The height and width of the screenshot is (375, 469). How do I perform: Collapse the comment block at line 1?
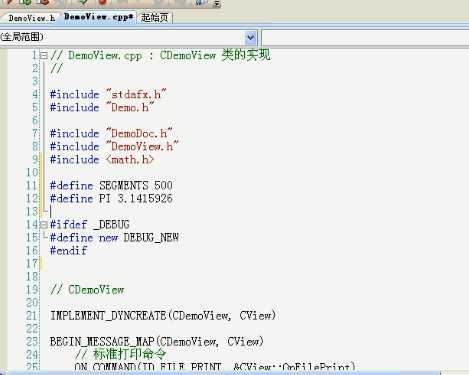coord(43,55)
